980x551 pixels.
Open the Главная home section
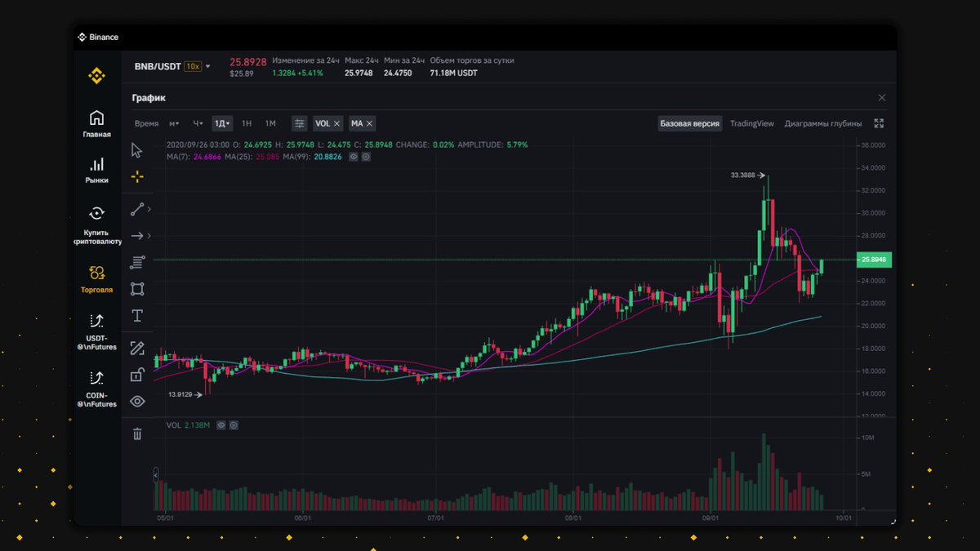click(x=96, y=124)
